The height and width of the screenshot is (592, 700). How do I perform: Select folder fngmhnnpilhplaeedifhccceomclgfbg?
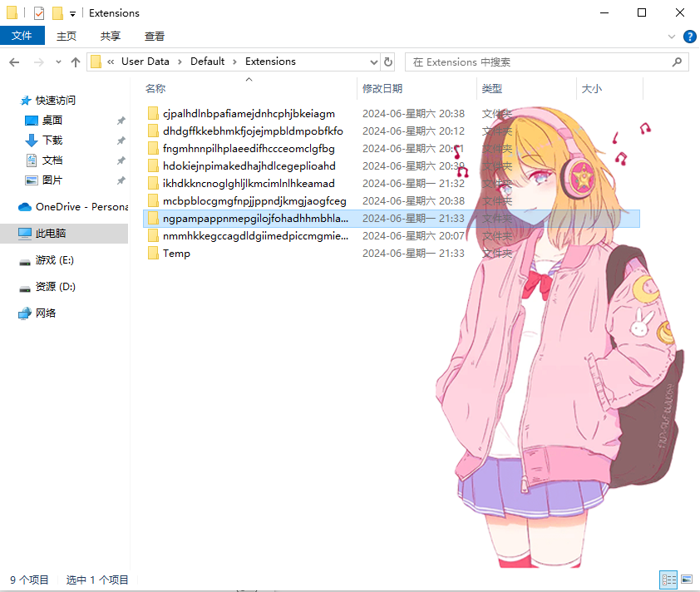pos(249,149)
